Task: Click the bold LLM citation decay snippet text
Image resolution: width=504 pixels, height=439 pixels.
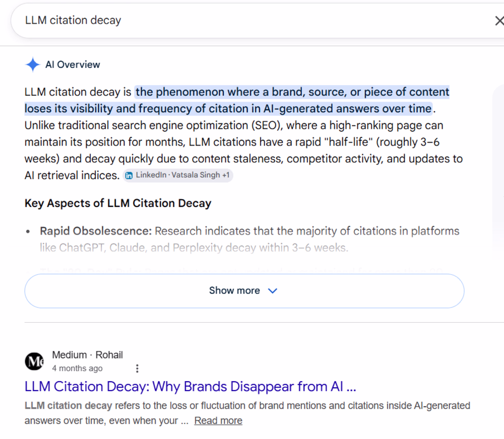Action: [68, 406]
